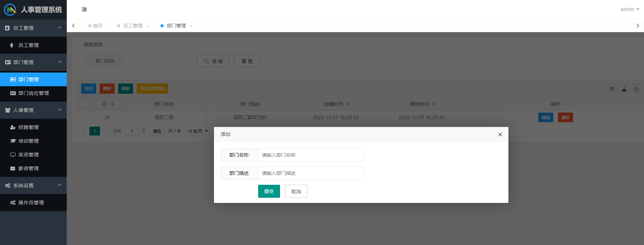Image resolution: width=644 pixels, height=245 pixels.
Task: Click the 重置 button
Action: [247, 61]
